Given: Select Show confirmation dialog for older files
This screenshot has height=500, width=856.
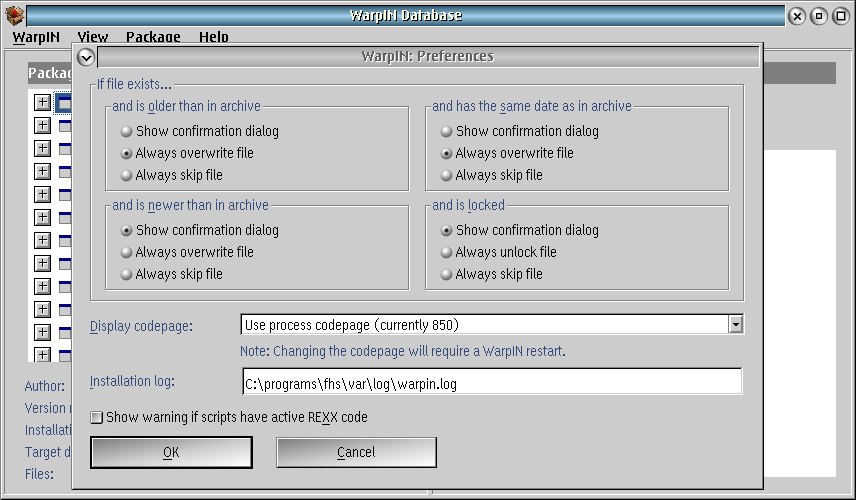Looking at the screenshot, I should pyautogui.click(x=126, y=131).
